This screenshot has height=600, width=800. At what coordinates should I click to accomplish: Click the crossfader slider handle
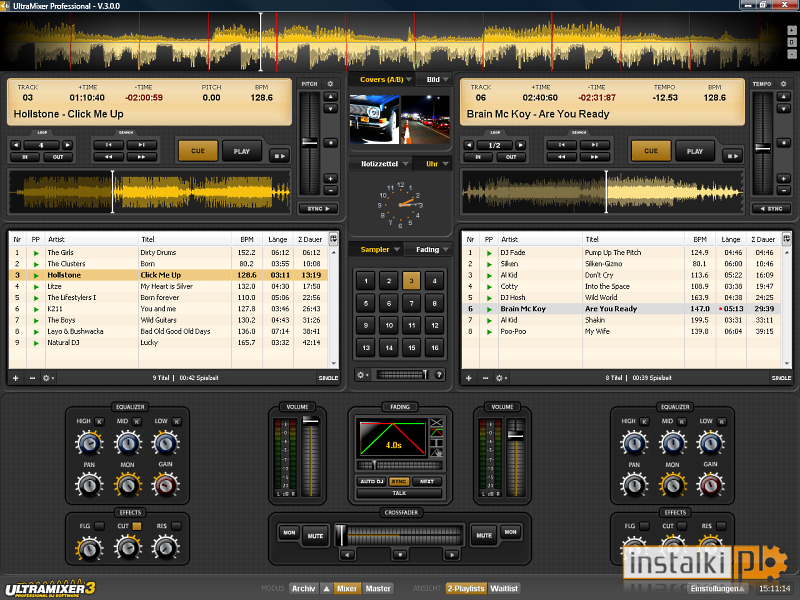coord(340,535)
